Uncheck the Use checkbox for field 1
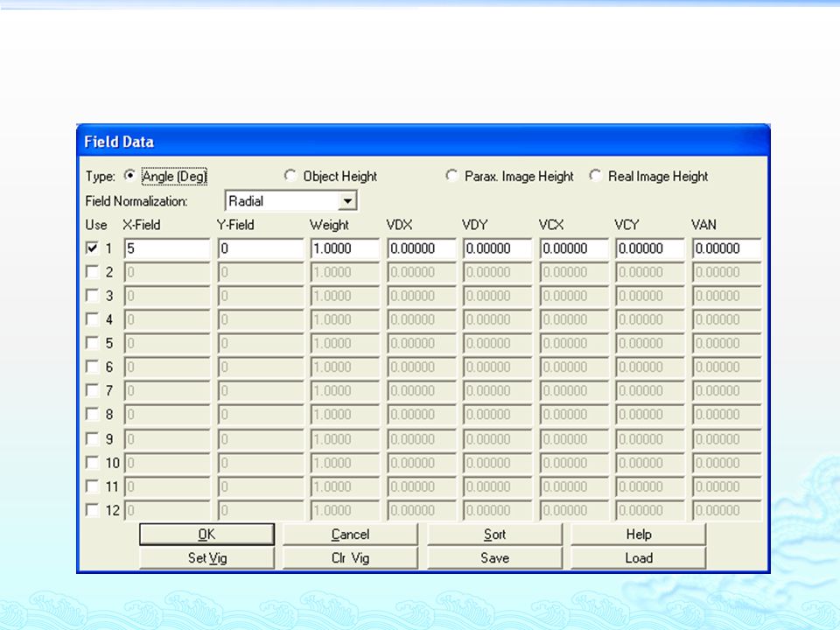 pos(92,248)
